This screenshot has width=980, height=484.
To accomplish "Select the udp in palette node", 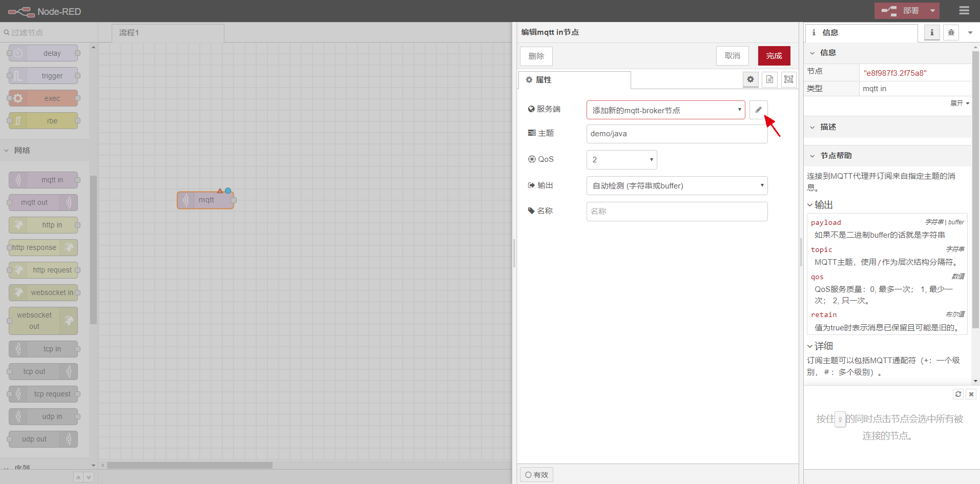I will pyautogui.click(x=43, y=416).
